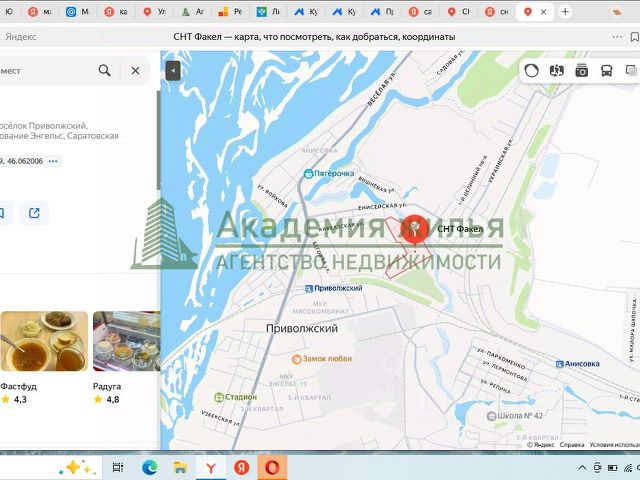
Task: Click the Справка link on map
Action: coord(571,444)
